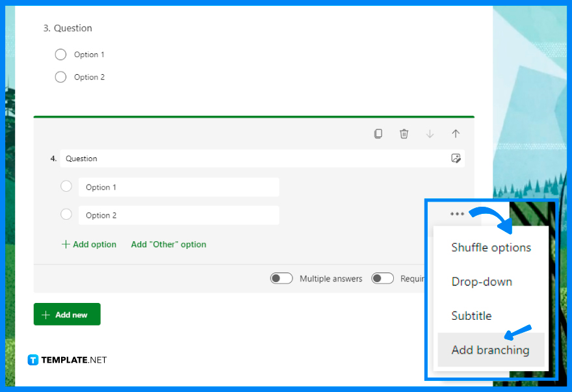Choose Shuffle options from the menu
572x392 pixels.
(x=491, y=247)
